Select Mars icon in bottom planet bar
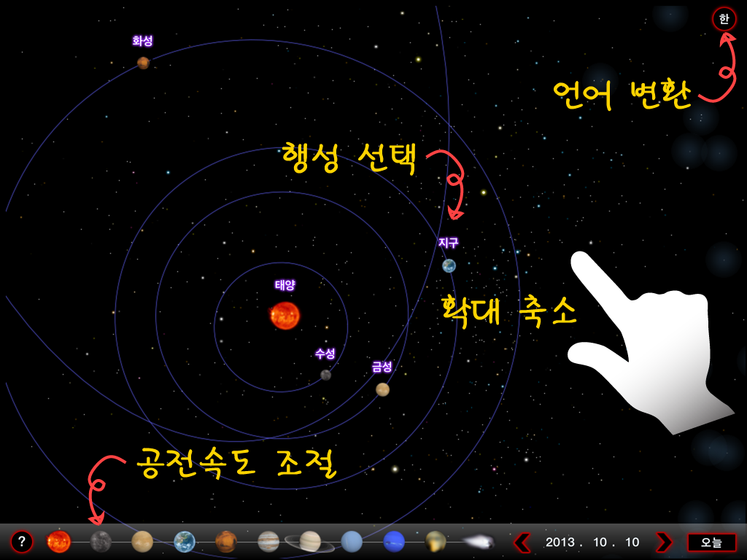The image size is (747, 560). [x=226, y=542]
